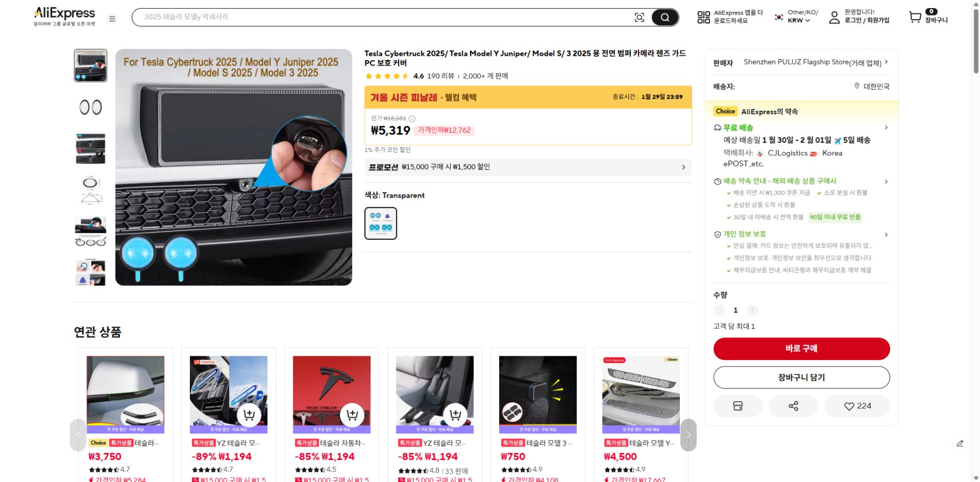Click the share icon button

click(793, 406)
